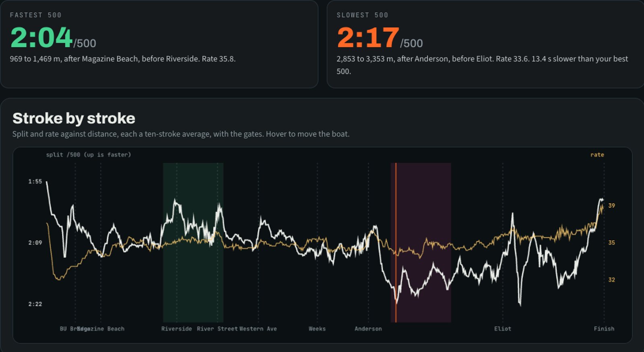This screenshot has width=644, height=352.
Task: Click the Western Ave gate label
Action: [x=258, y=329]
